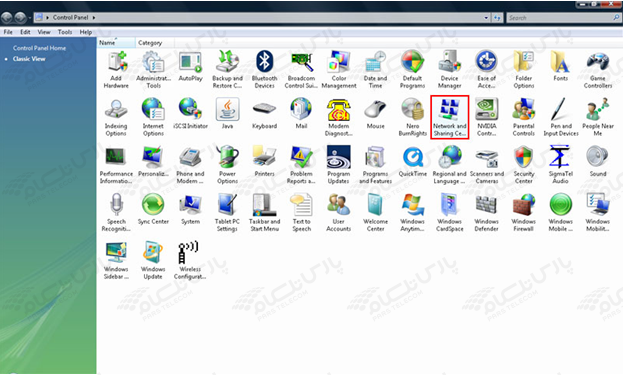Open the AutoPlay settings icon
This screenshot has width=623, height=375.
pyautogui.click(x=190, y=67)
